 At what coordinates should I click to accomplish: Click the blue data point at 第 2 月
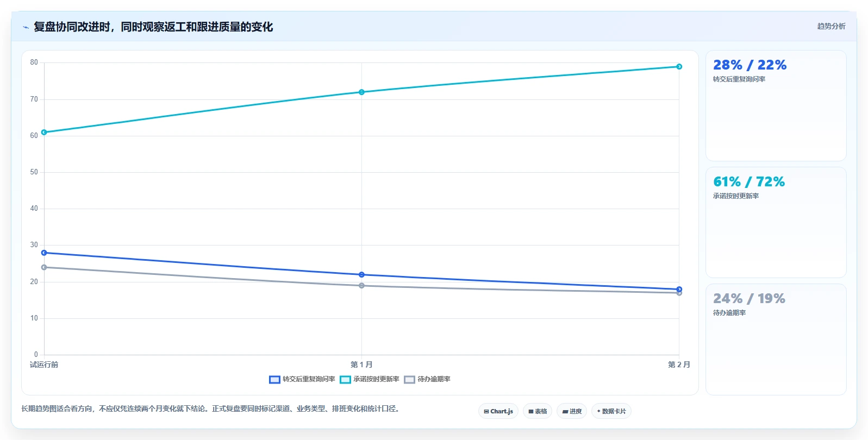click(679, 289)
